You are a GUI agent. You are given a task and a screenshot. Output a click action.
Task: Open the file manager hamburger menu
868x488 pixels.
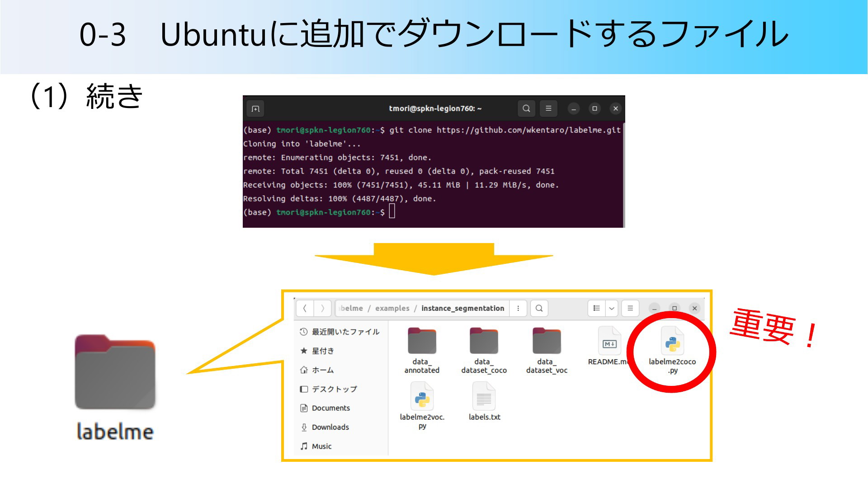[x=630, y=308]
